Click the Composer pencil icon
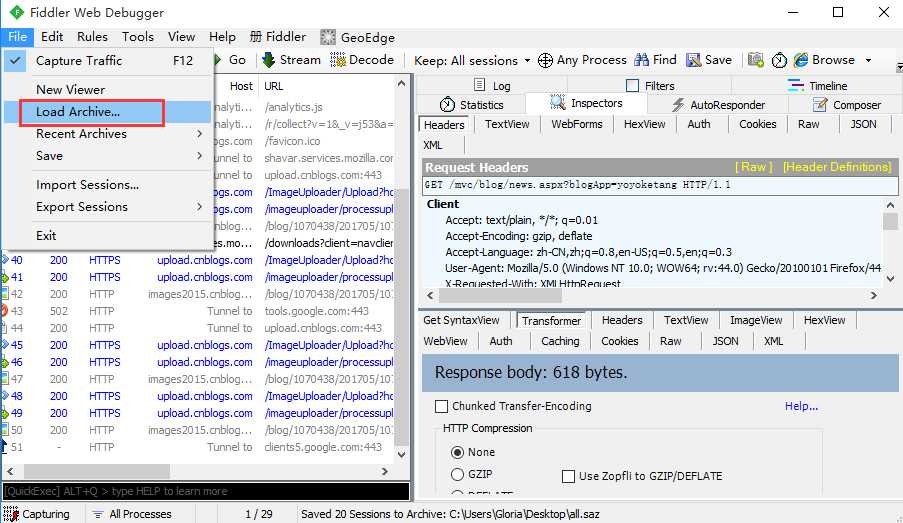The height and width of the screenshot is (523, 903). click(819, 104)
